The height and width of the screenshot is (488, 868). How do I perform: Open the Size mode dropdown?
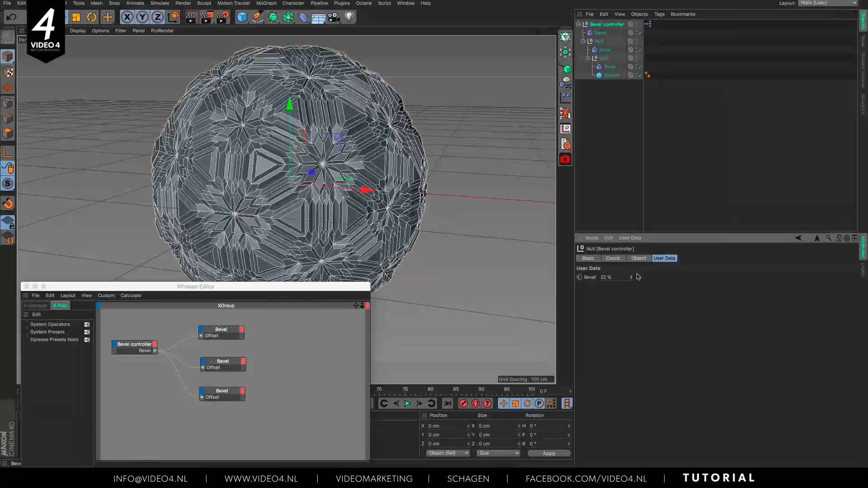click(498, 453)
